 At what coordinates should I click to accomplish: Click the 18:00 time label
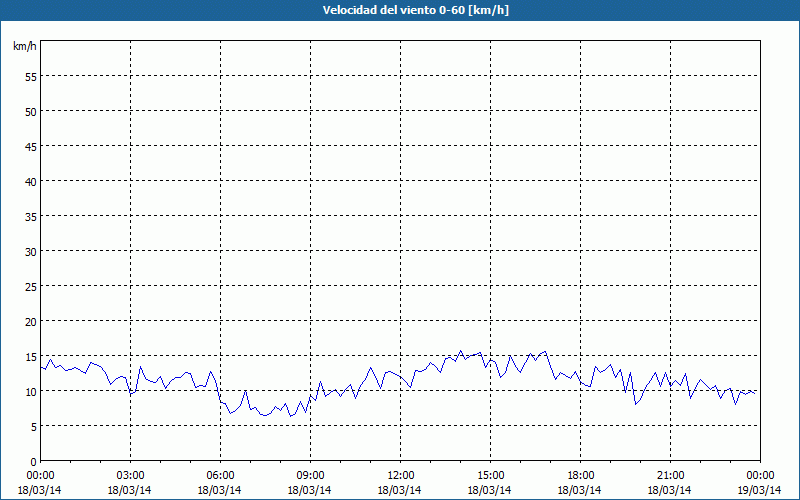pyautogui.click(x=580, y=476)
